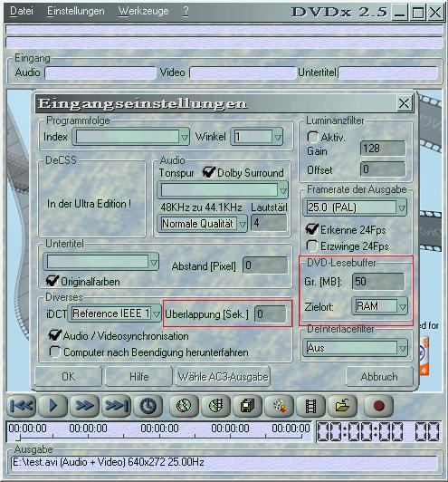Click the Gain value field showing 128
The image size is (448, 482).
pyautogui.click(x=383, y=149)
